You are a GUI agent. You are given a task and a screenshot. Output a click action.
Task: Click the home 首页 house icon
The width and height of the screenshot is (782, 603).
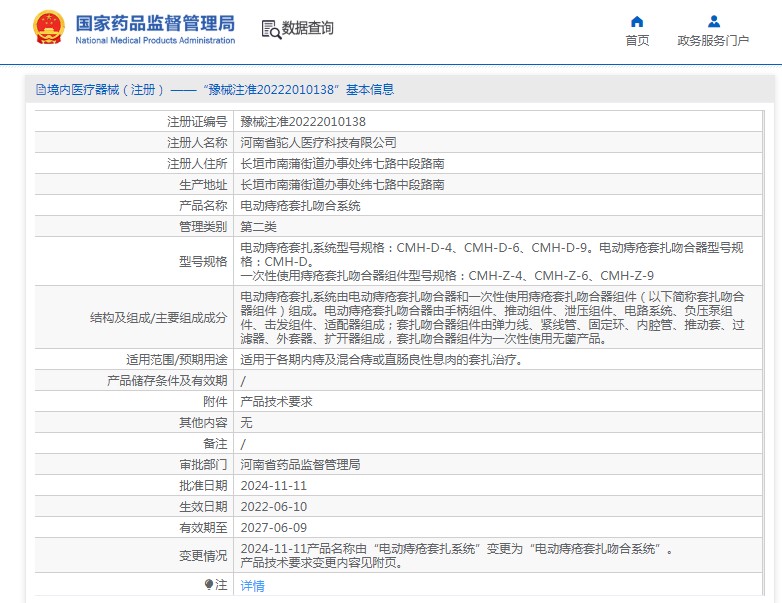(637, 21)
